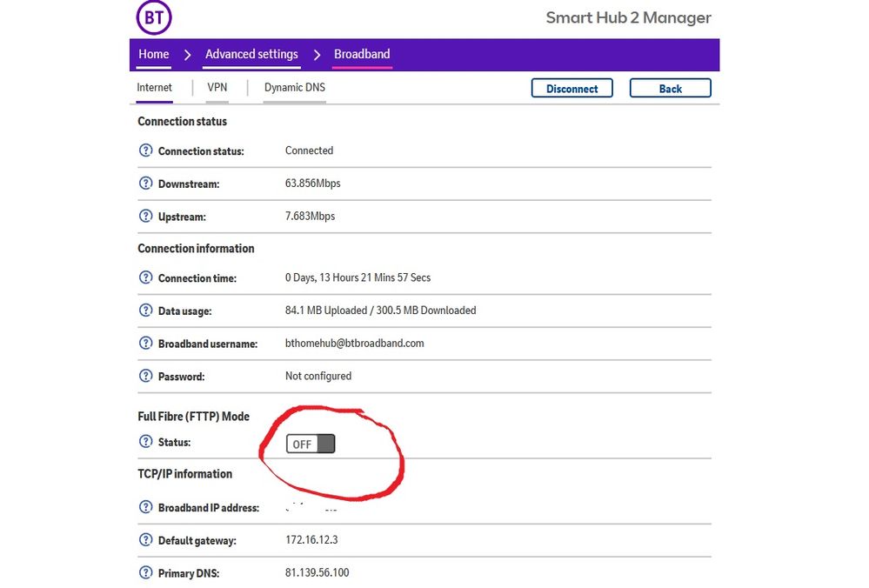The width and height of the screenshot is (869, 588).
Task: Click help icon beside Broadband username
Action: tap(146, 344)
